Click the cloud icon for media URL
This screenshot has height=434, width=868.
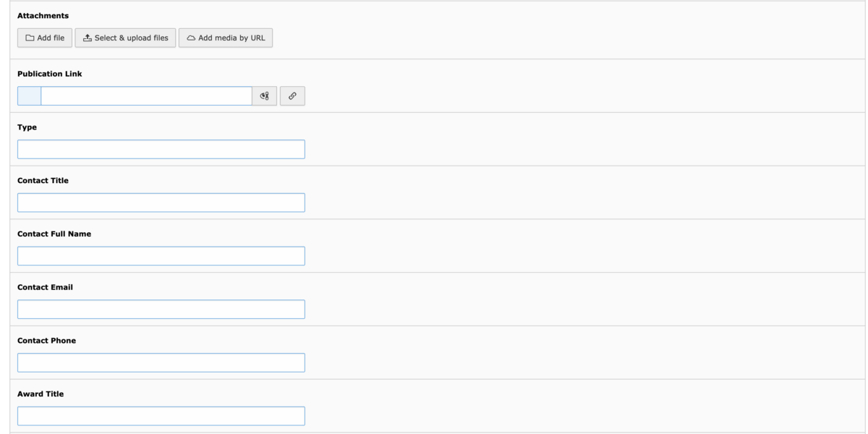pos(191,38)
